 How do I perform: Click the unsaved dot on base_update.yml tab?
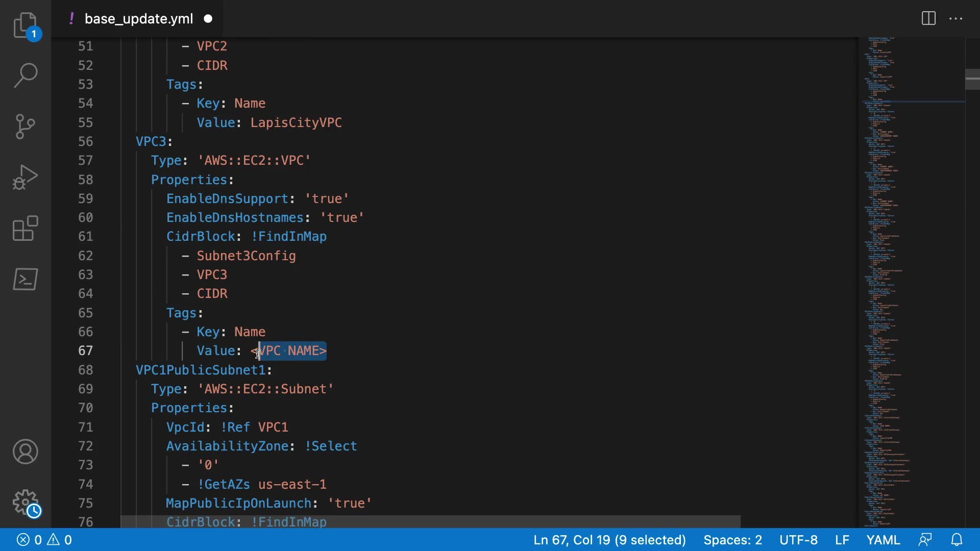coord(208,19)
